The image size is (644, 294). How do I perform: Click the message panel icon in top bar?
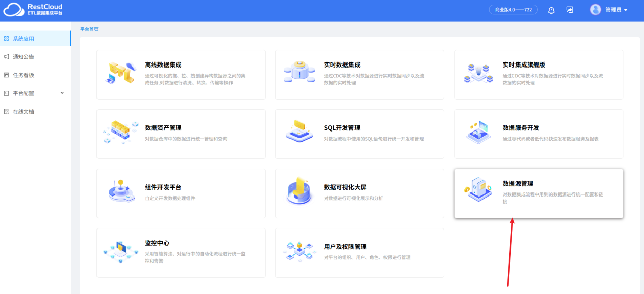click(x=570, y=10)
